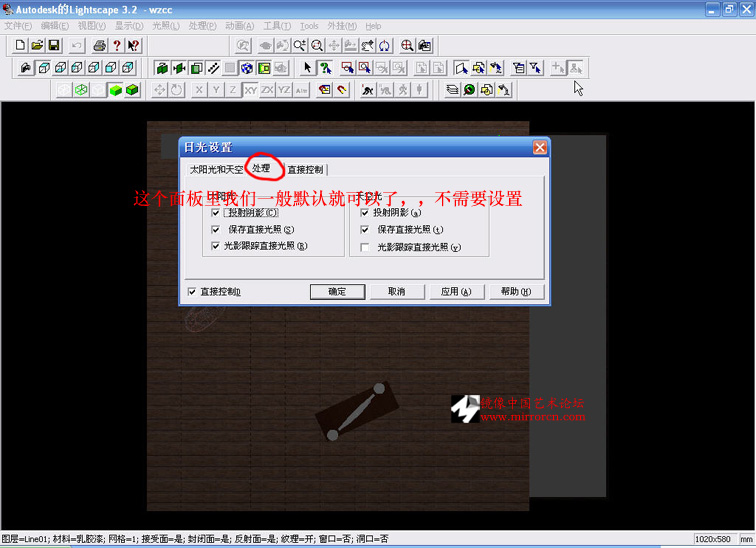Toggle the 直接控制 checkbox at dialog bottom
756x548 pixels.
pos(192,292)
